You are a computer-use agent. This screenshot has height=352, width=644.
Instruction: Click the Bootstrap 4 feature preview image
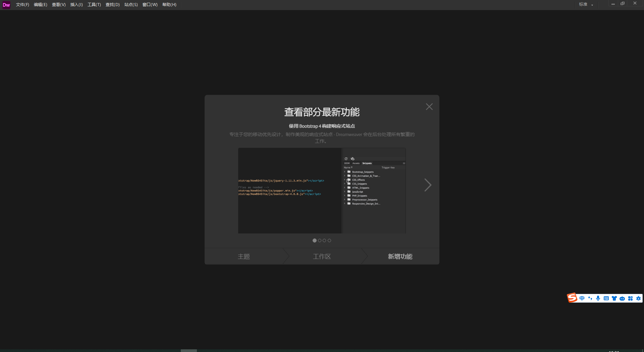tap(322, 191)
